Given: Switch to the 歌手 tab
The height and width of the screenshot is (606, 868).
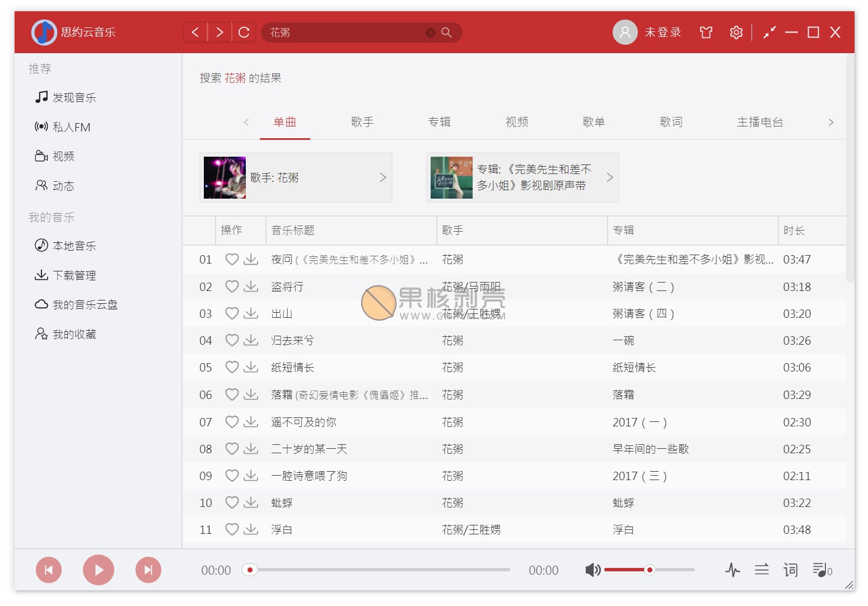Looking at the screenshot, I should click(x=362, y=122).
